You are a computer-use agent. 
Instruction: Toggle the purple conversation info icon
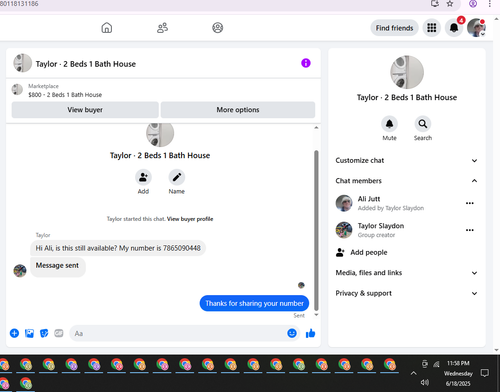pyautogui.click(x=306, y=63)
